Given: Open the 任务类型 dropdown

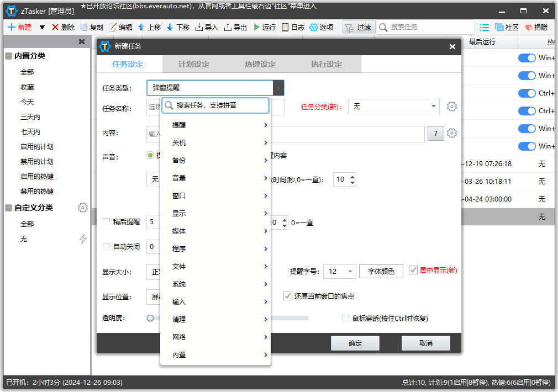Looking at the screenshot, I should click(277, 87).
